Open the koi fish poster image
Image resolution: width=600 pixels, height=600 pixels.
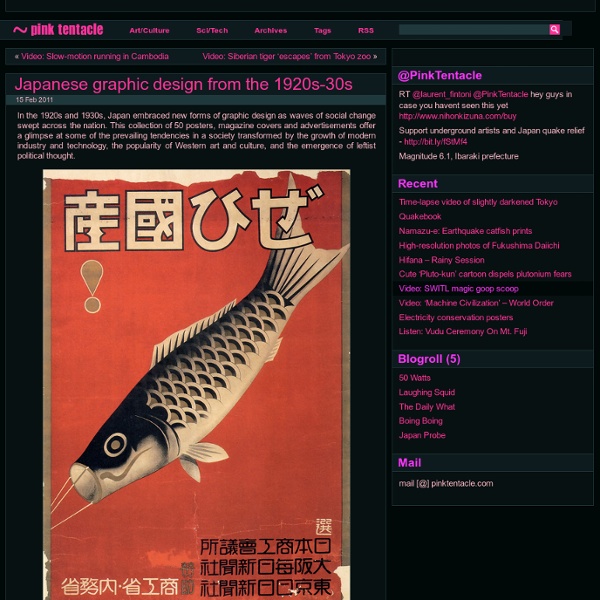(x=196, y=384)
